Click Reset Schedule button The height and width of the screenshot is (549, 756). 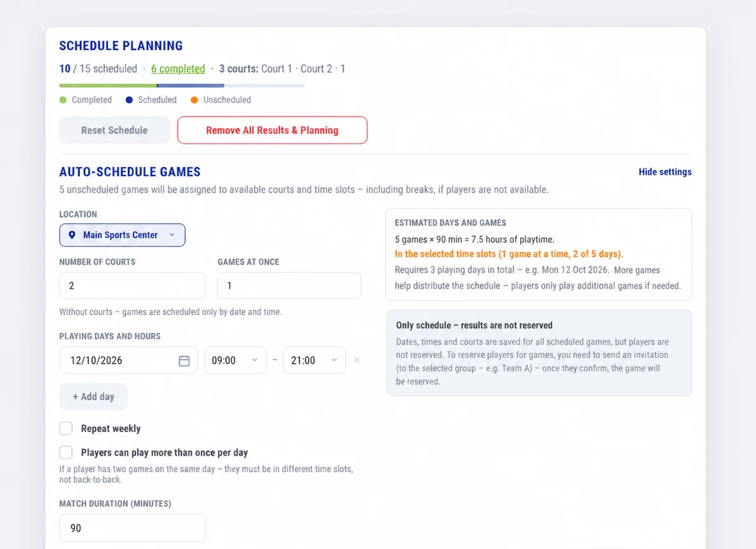click(x=114, y=130)
